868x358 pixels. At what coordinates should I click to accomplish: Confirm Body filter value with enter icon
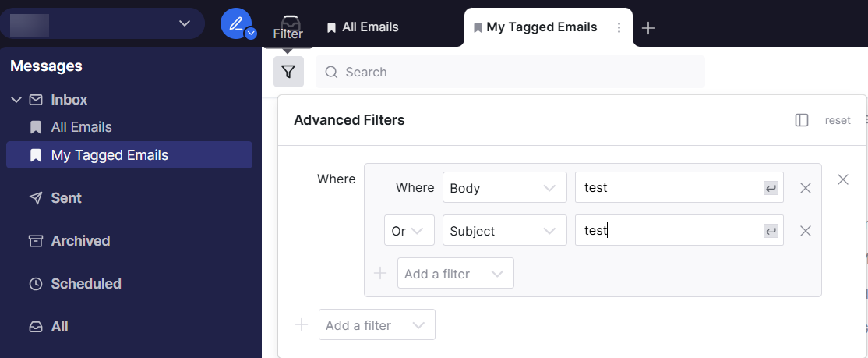pos(771,188)
